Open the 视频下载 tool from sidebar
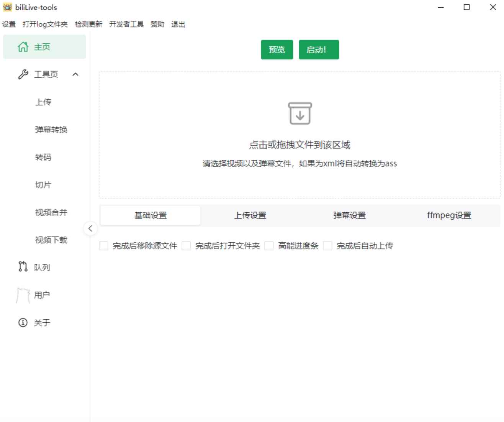This screenshot has height=422, width=504. pos(51,240)
